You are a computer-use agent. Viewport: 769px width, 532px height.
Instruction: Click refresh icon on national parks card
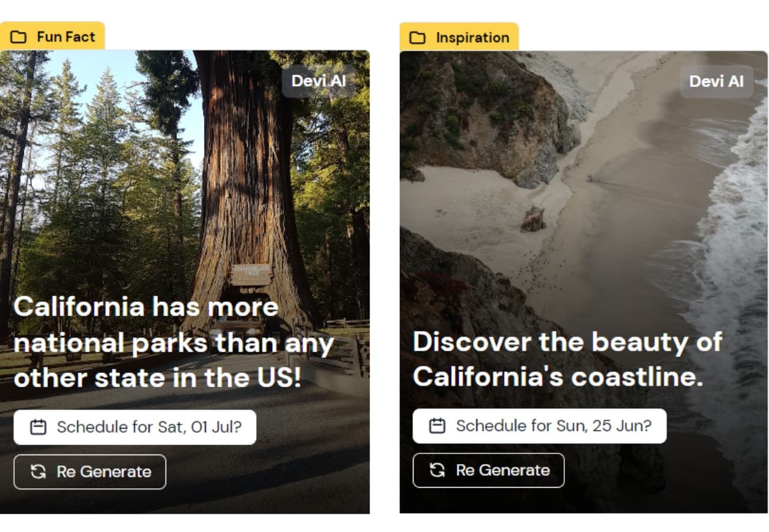[38, 472]
